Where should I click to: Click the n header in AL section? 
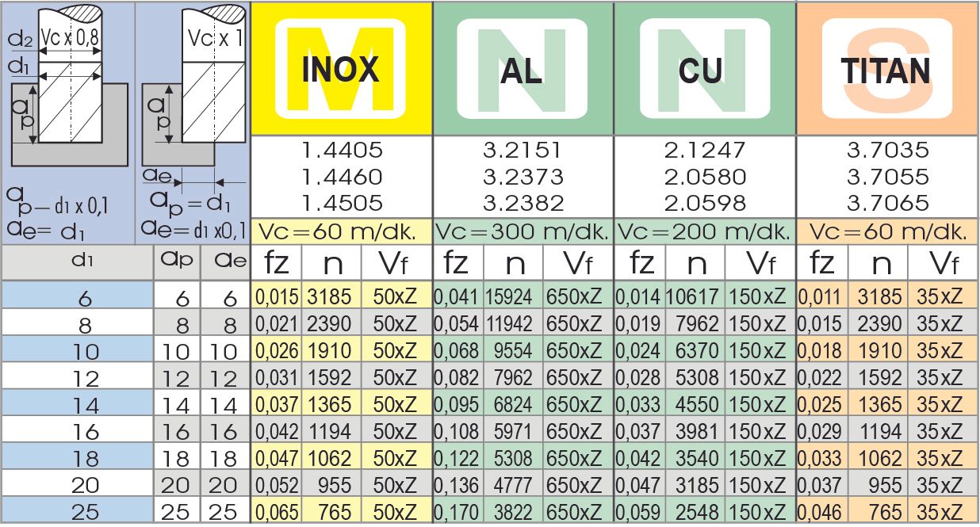(512, 262)
